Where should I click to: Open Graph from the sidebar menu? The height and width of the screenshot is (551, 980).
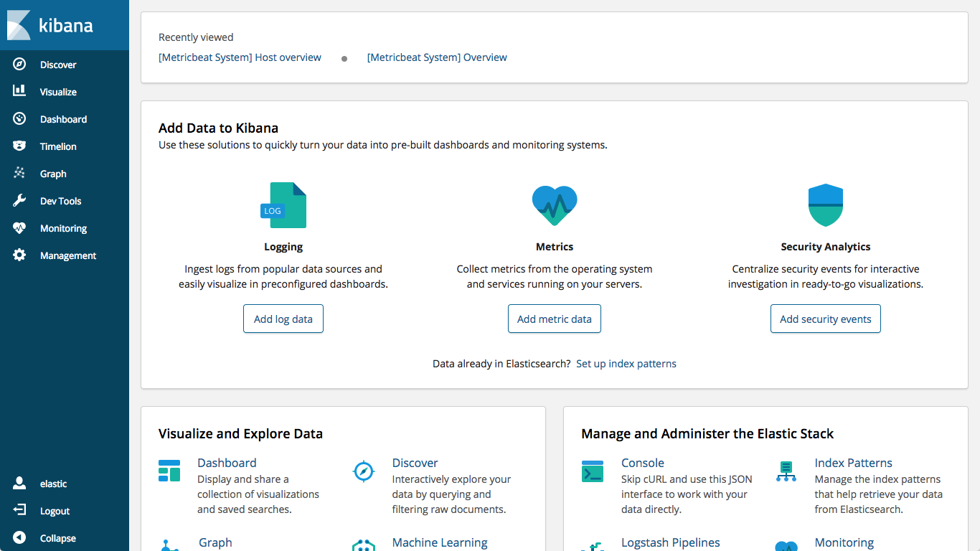click(x=53, y=174)
